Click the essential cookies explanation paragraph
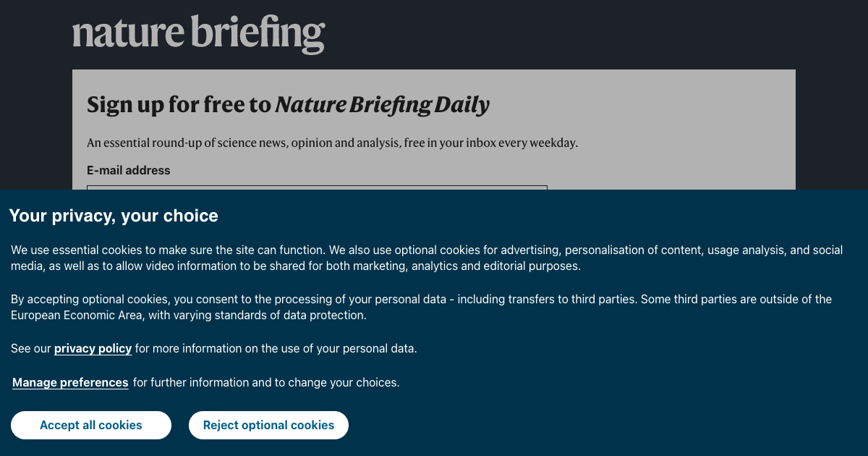 (x=426, y=258)
